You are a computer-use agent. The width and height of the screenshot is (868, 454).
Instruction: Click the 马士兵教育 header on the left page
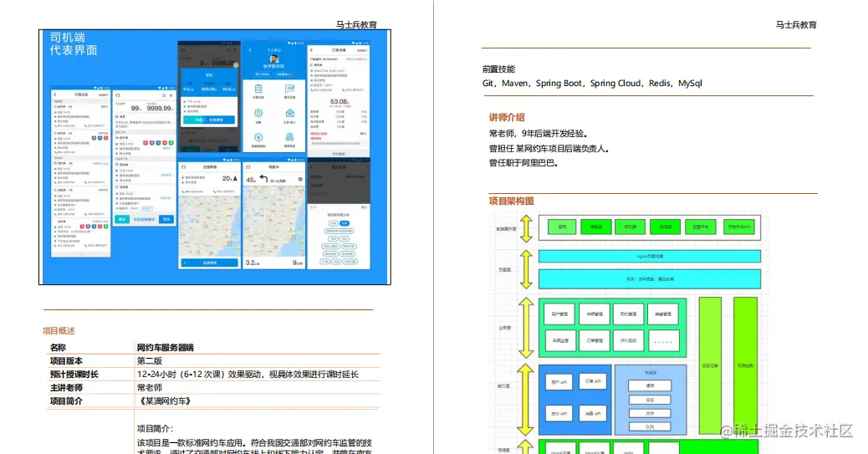(x=356, y=24)
